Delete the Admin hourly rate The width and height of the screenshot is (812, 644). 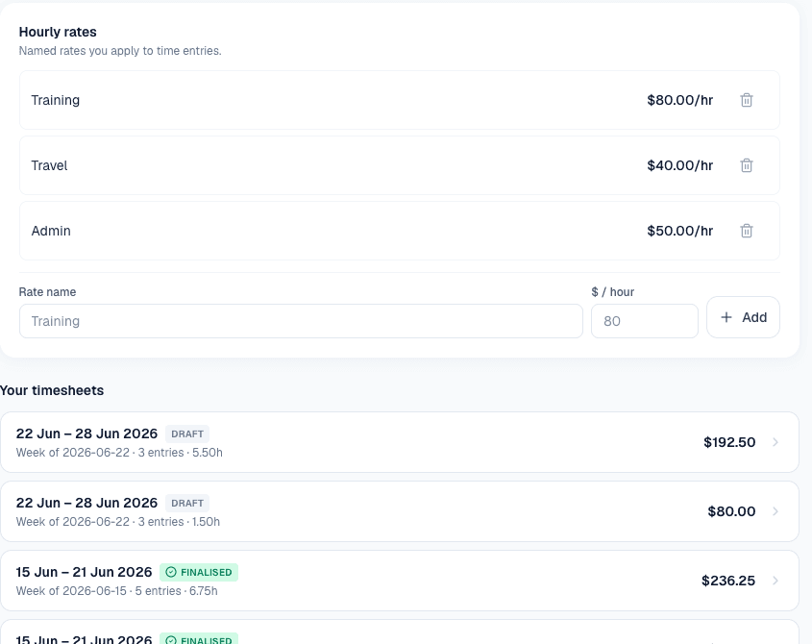coord(747,231)
